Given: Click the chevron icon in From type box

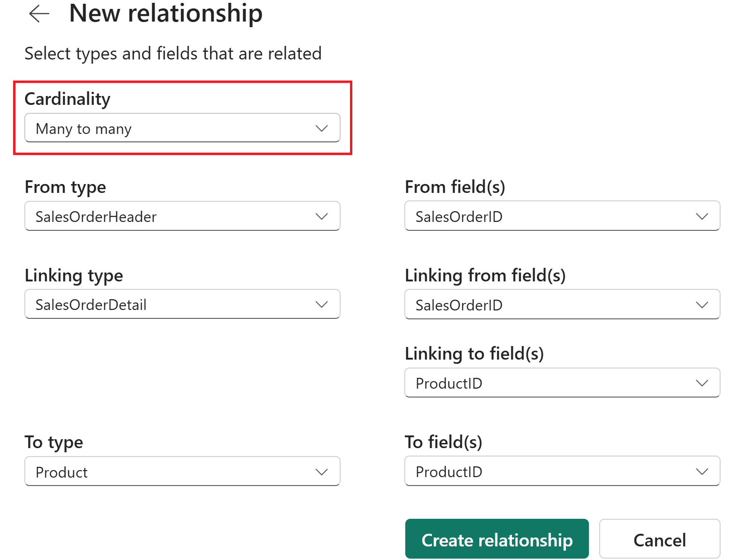Looking at the screenshot, I should tap(321, 216).
